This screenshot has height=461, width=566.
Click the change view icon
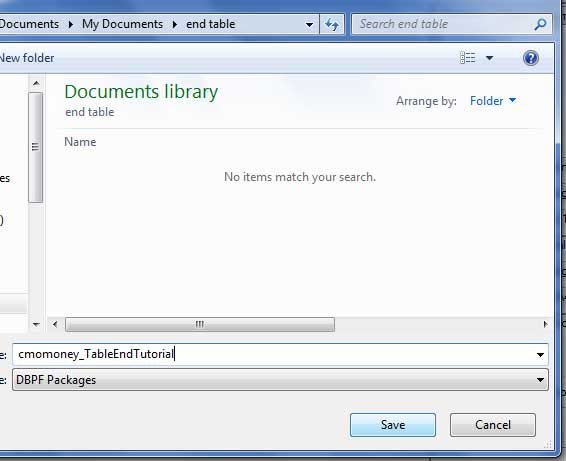point(467,58)
